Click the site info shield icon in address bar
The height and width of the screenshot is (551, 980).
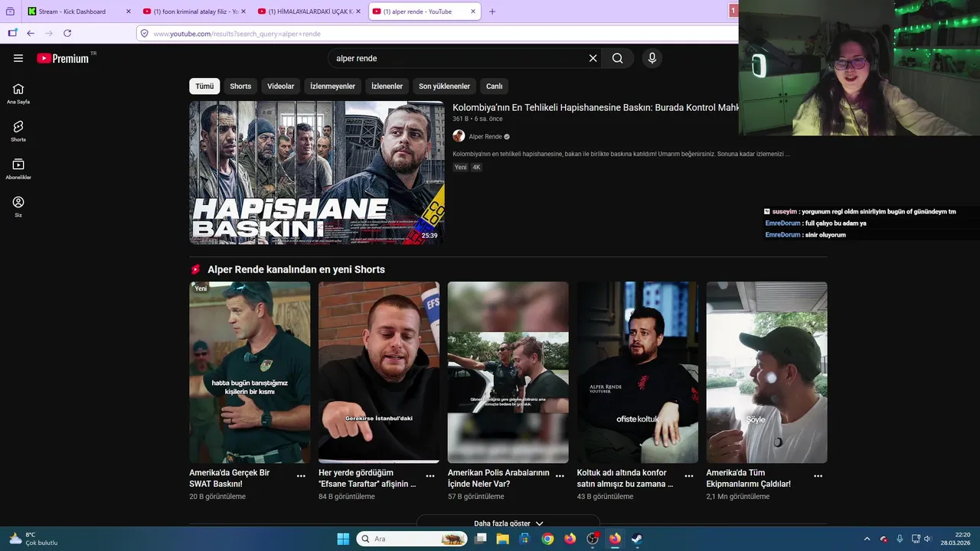pyautogui.click(x=144, y=34)
